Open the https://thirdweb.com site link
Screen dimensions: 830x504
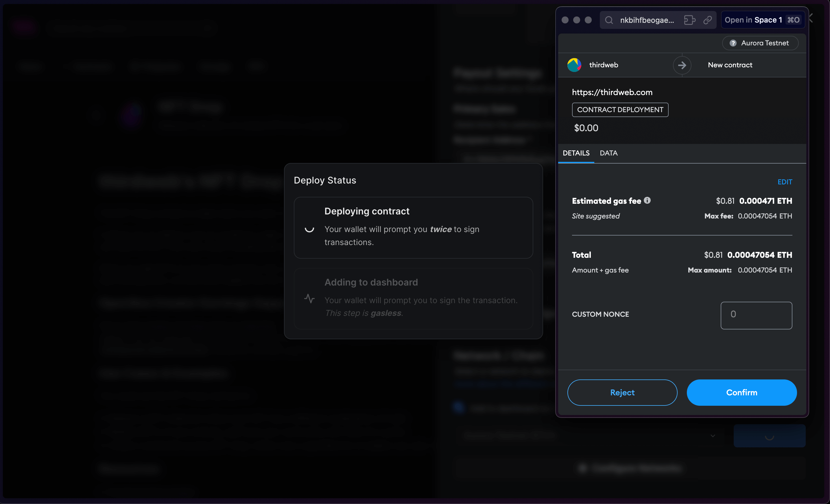pyautogui.click(x=612, y=92)
